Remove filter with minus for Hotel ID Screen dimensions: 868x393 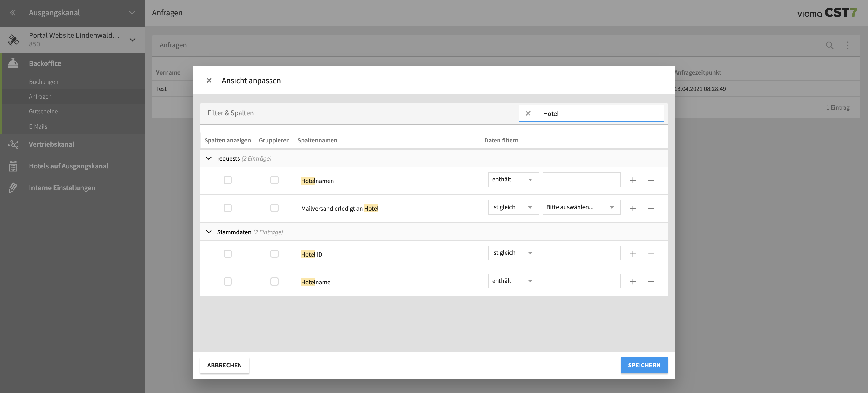point(651,254)
